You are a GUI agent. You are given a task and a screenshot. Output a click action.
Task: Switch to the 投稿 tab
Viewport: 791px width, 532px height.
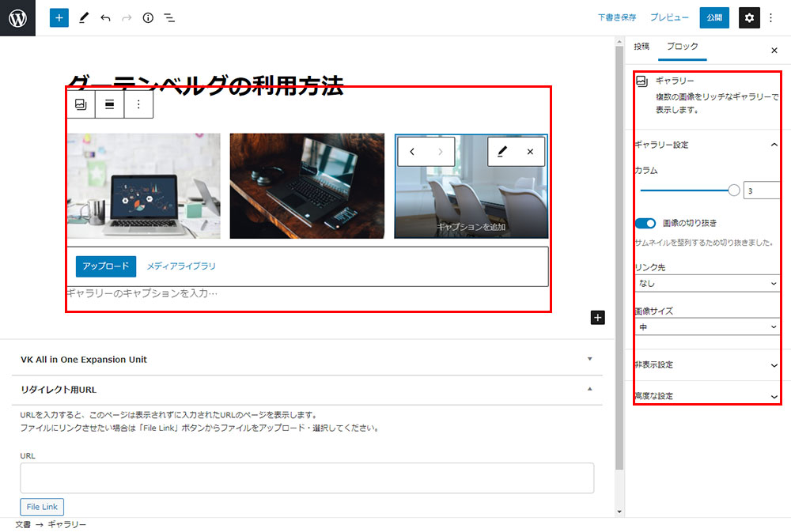pos(642,47)
